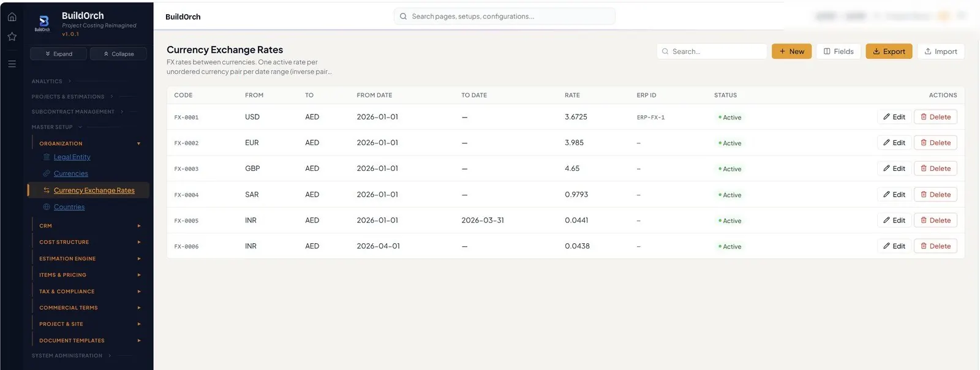The height and width of the screenshot is (370, 980).
Task: Click the BuildOrch breadcrumb title
Action: tap(183, 17)
